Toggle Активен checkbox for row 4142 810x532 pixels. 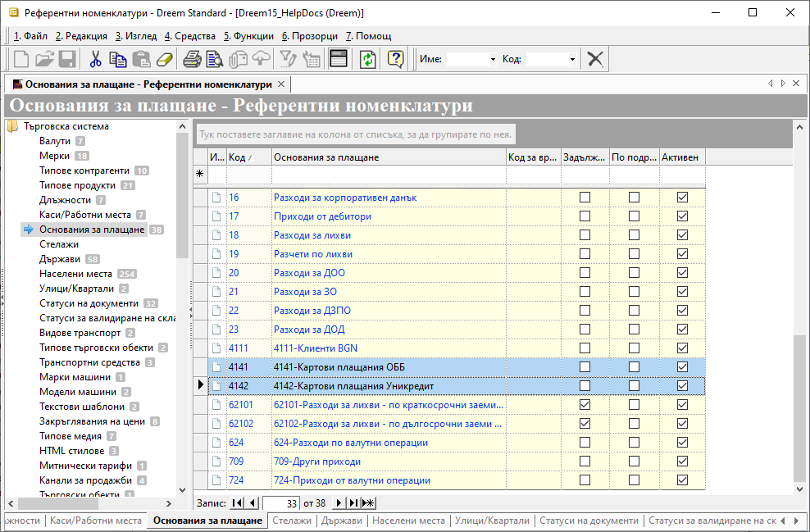pos(682,386)
